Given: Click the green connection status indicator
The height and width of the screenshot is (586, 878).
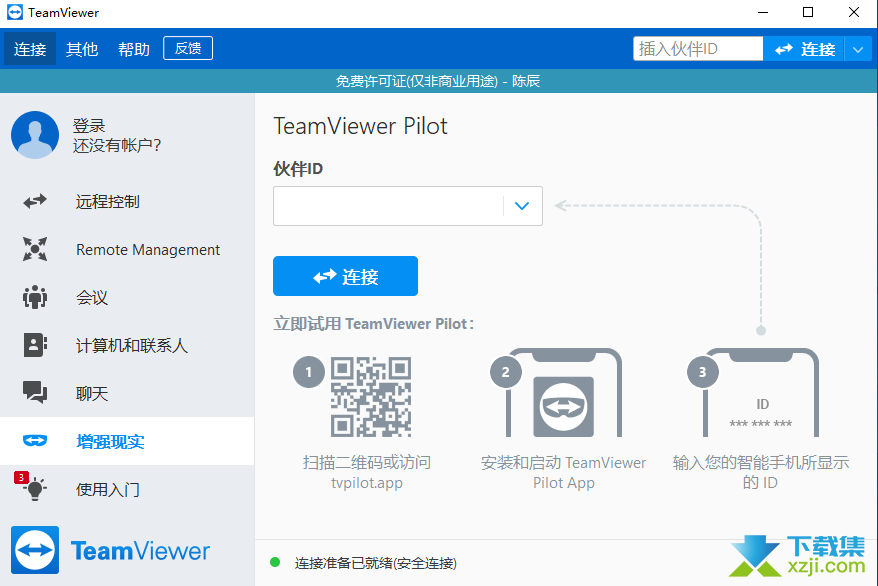Looking at the screenshot, I should point(275,562).
